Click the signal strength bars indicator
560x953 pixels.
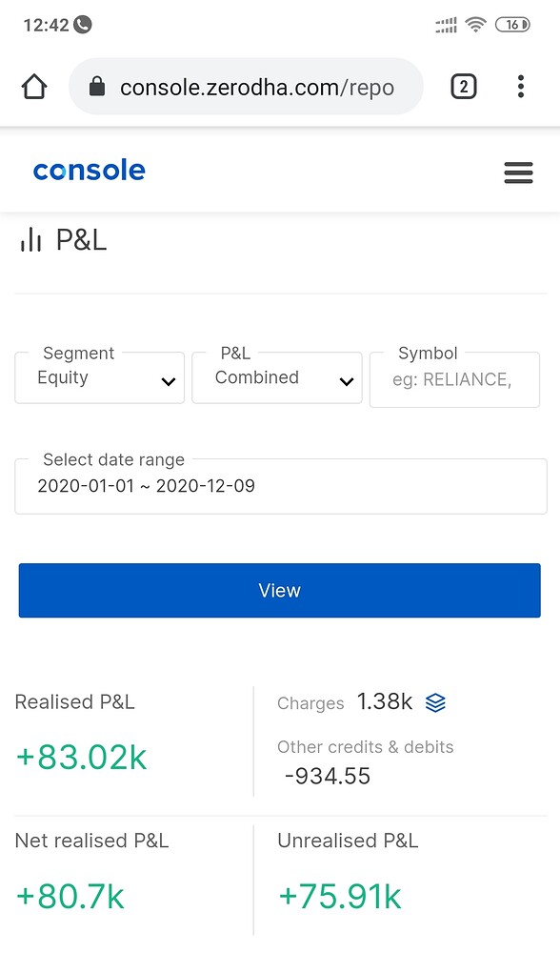click(x=444, y=25)
